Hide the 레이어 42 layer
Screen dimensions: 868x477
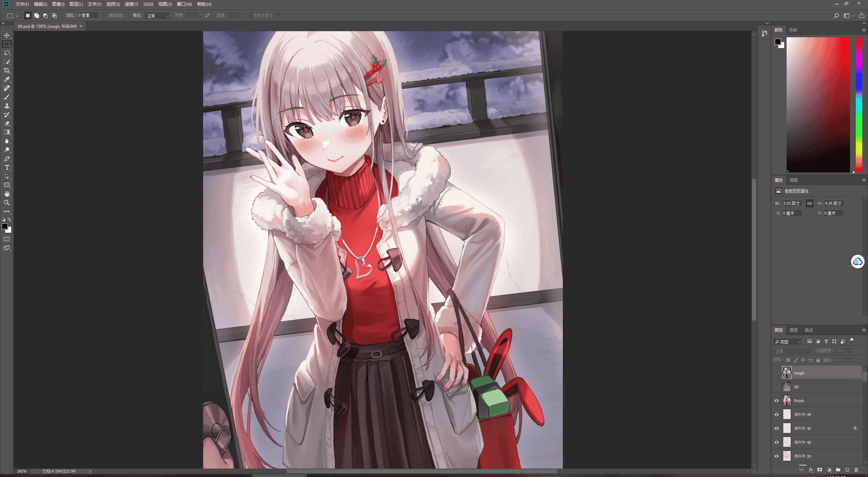(x=776, y=428)
